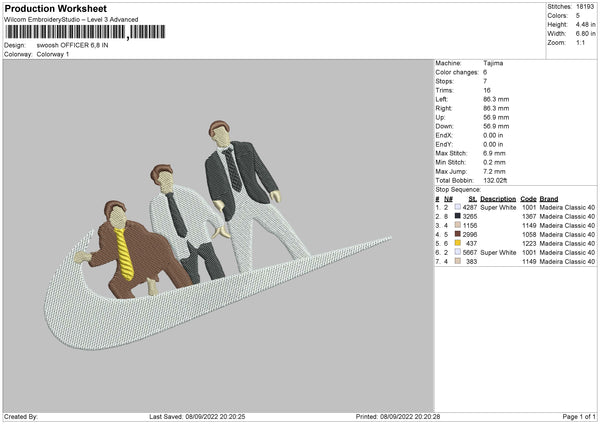Click the 'Right:' measurement label

point(443,108)
